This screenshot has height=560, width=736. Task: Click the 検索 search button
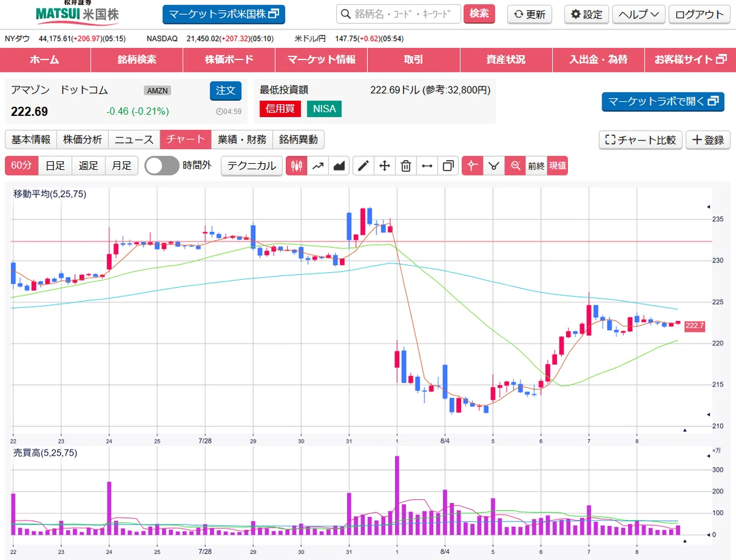479,14
